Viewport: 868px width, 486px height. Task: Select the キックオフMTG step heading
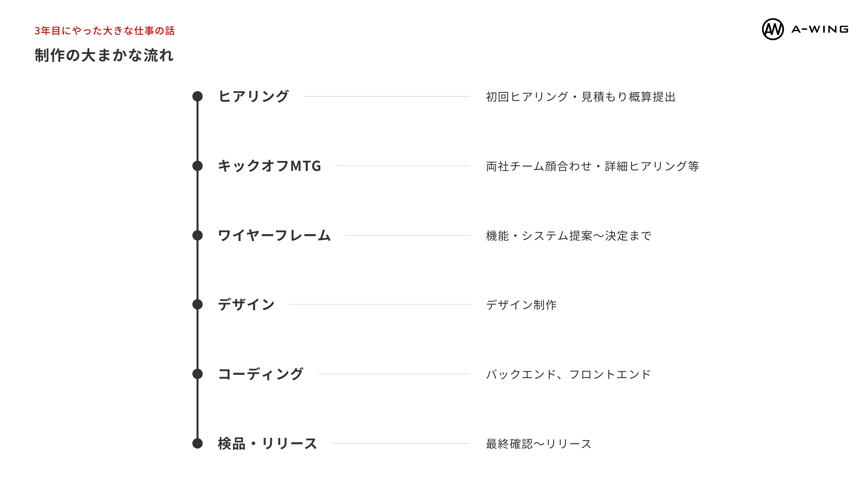(269, 166)
